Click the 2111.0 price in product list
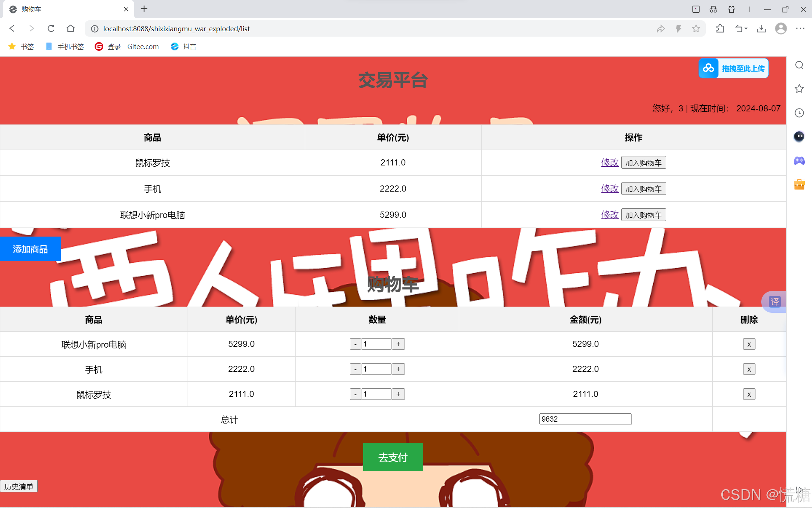Screen dimensions: 812x508 point(393,162)
